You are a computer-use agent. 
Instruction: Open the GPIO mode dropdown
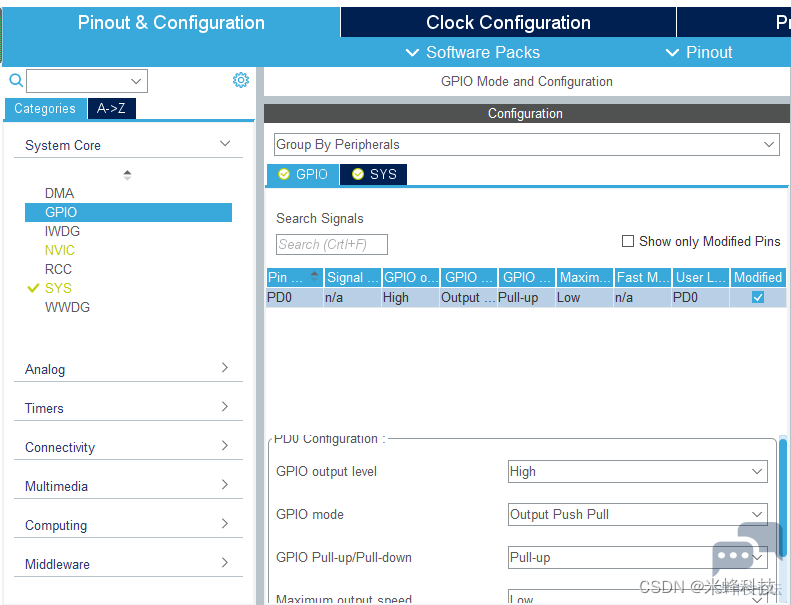[x=638, y=514]
